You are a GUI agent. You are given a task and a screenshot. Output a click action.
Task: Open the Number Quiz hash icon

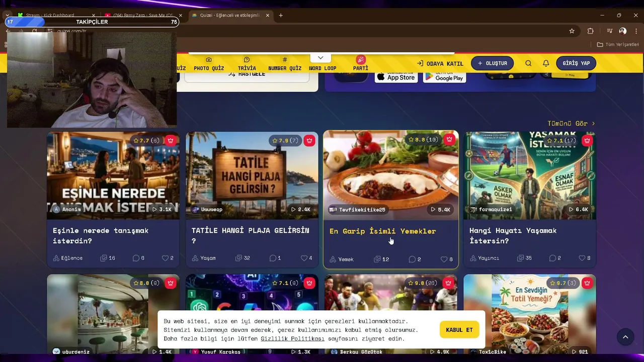pyautogui.click(x=285, y=59)
